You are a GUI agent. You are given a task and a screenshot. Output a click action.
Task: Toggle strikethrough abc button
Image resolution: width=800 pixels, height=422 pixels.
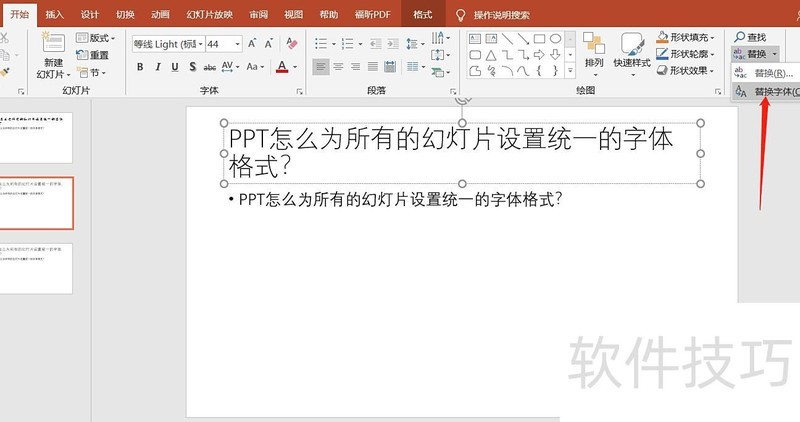210,67
